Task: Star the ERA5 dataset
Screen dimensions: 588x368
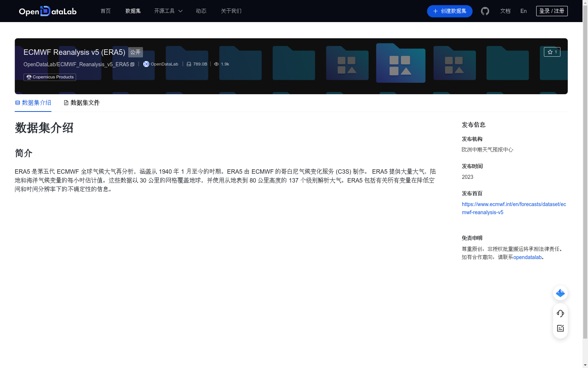Action: (x=552, y=52)
